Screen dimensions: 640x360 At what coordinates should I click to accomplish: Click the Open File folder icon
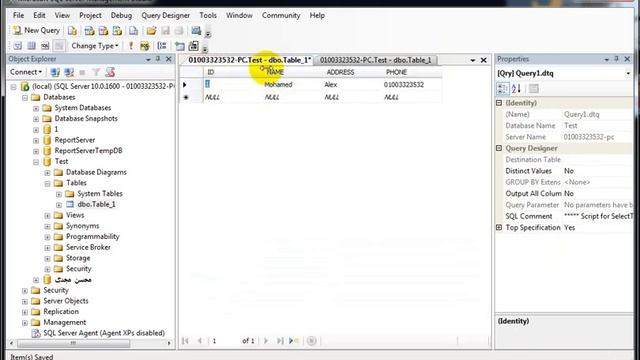pos(151,31)
